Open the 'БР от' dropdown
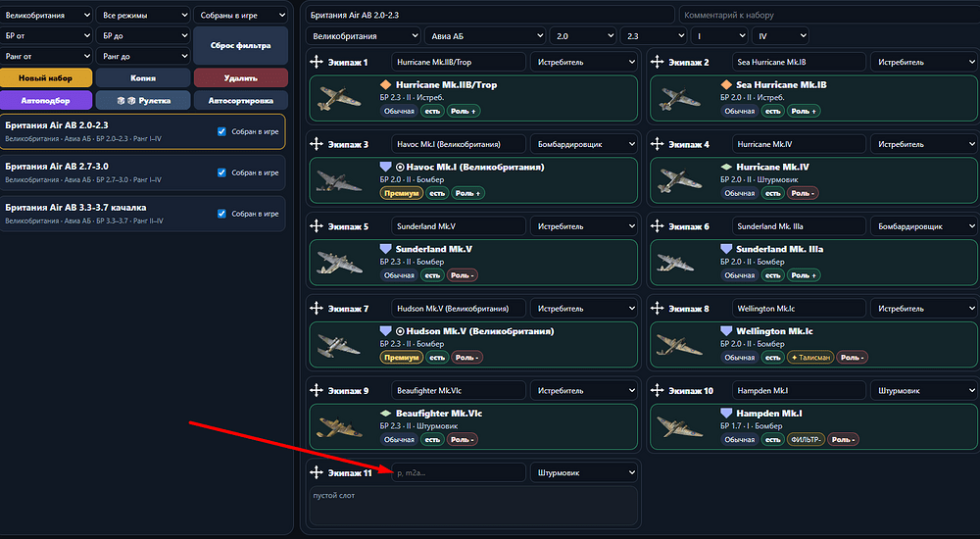Image resolution: width=980 pixels, height=539 pixels. click(46, 35)
